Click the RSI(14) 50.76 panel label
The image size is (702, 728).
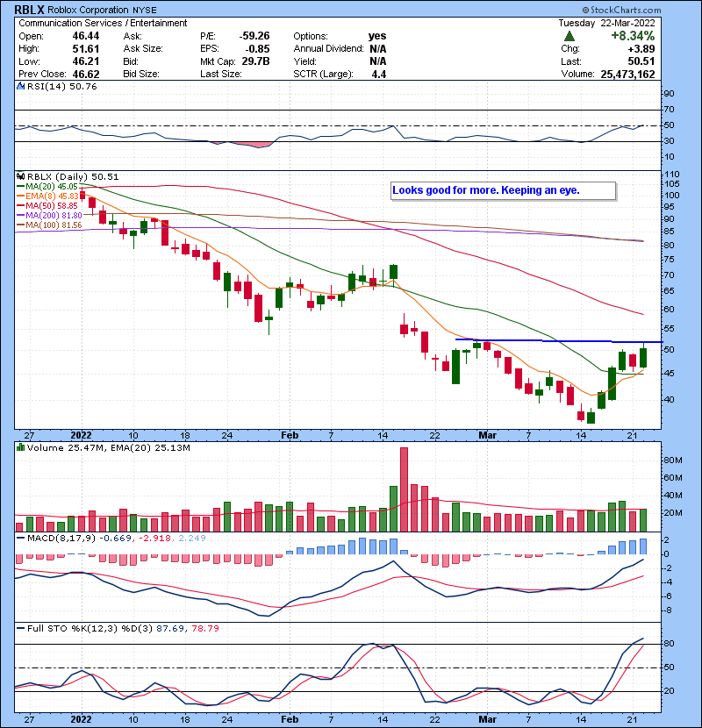[61, 86]
